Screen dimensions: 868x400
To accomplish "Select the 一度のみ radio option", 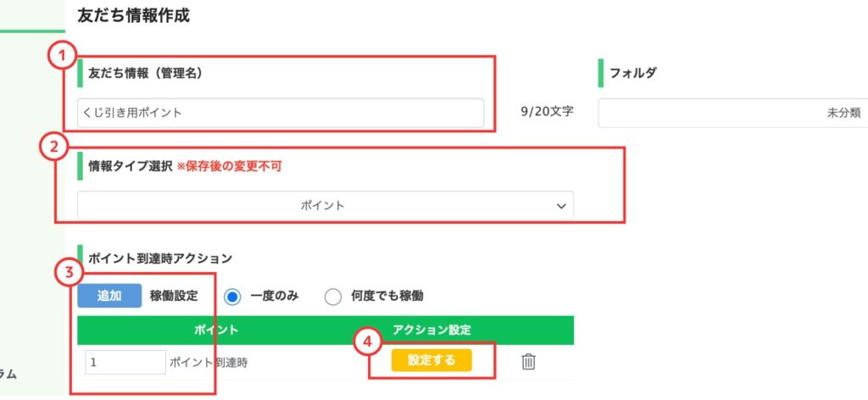I will click(x=232, y=297).
